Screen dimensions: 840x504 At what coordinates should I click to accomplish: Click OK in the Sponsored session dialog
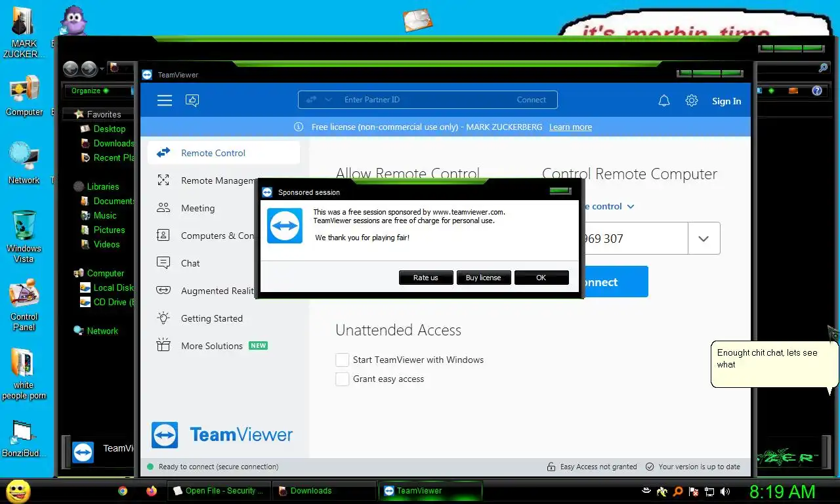pos(541,278)
